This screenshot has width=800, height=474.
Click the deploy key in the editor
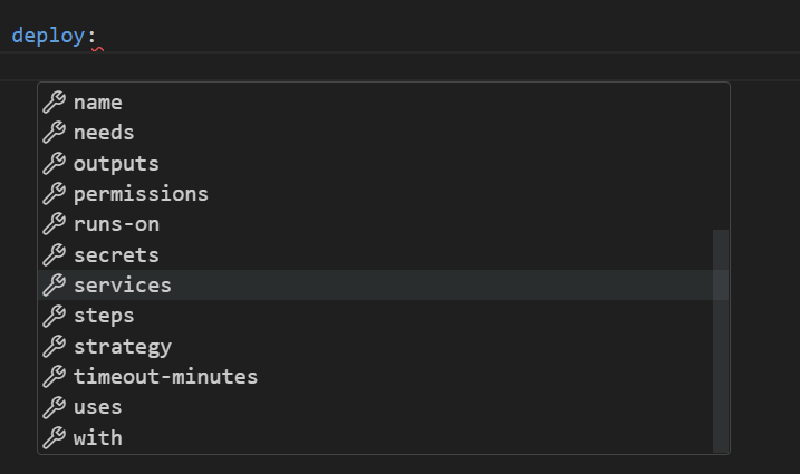[48, 35]
